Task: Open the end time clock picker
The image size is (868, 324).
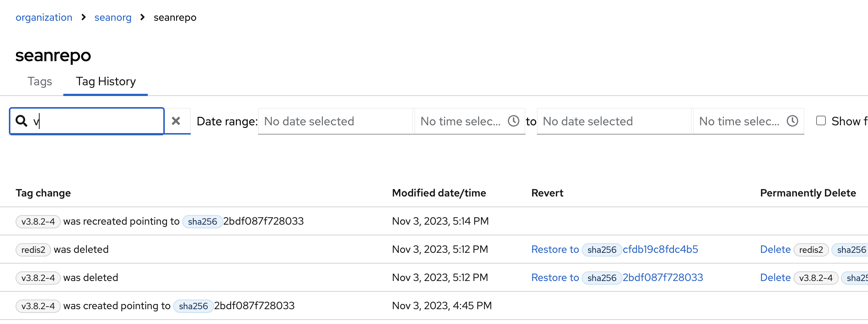Action: coord(792,121)
